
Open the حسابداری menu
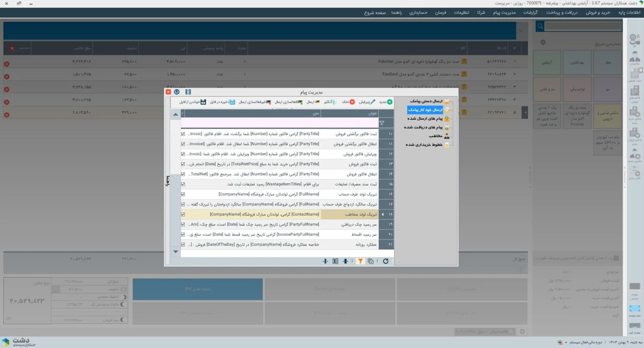[x=418, y=13]
